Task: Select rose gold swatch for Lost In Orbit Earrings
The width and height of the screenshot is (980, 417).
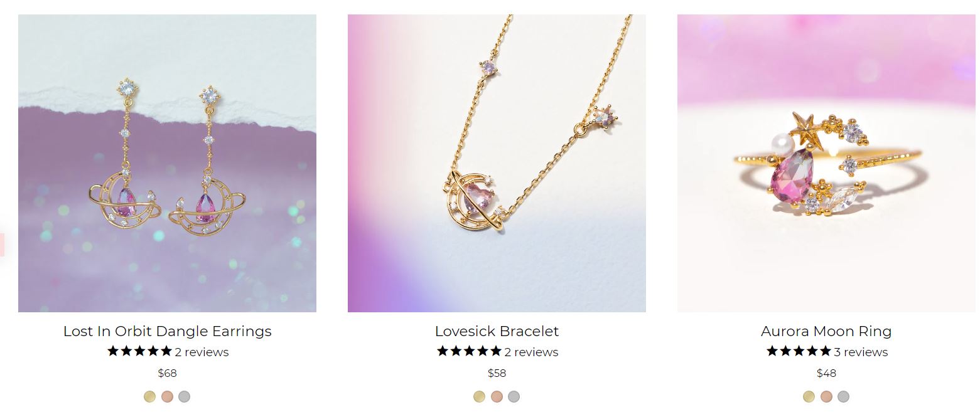Action: (x=167, y=396)
